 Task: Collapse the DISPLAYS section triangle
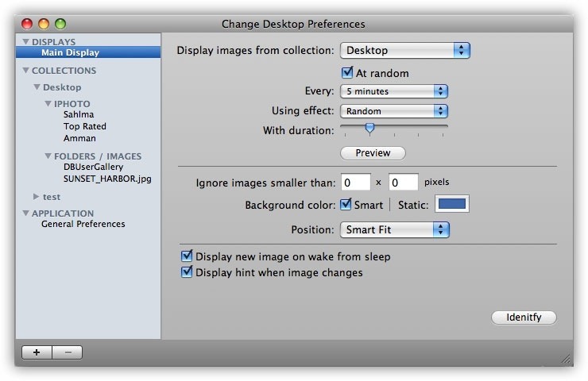[26, 42]
